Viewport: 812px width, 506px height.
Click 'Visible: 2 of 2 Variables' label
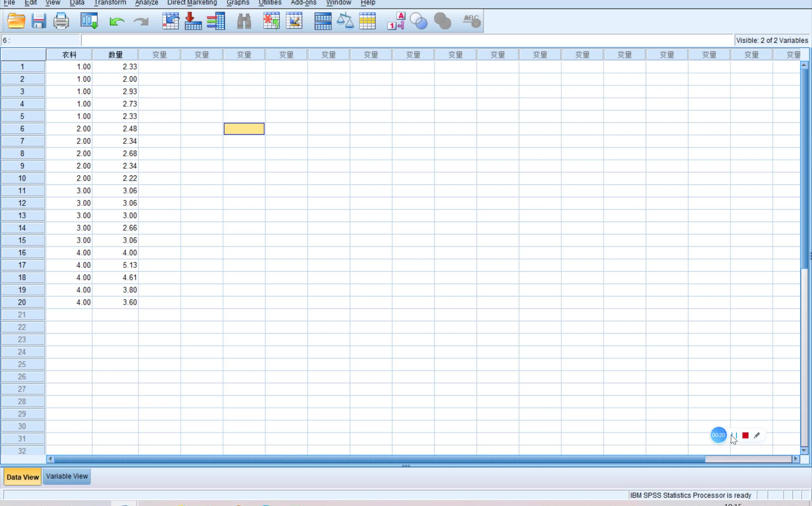772,40
